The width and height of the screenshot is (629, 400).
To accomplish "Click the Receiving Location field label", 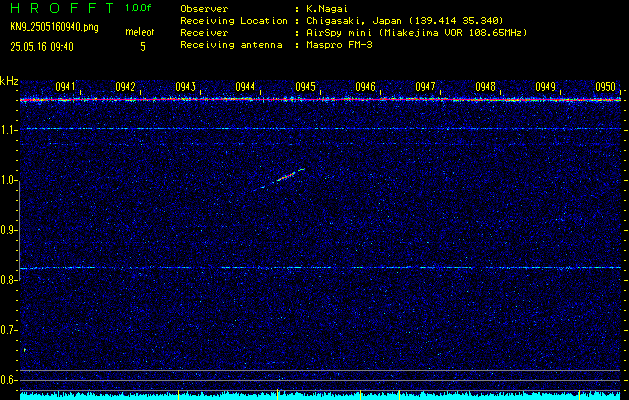I will click(234, 21).
